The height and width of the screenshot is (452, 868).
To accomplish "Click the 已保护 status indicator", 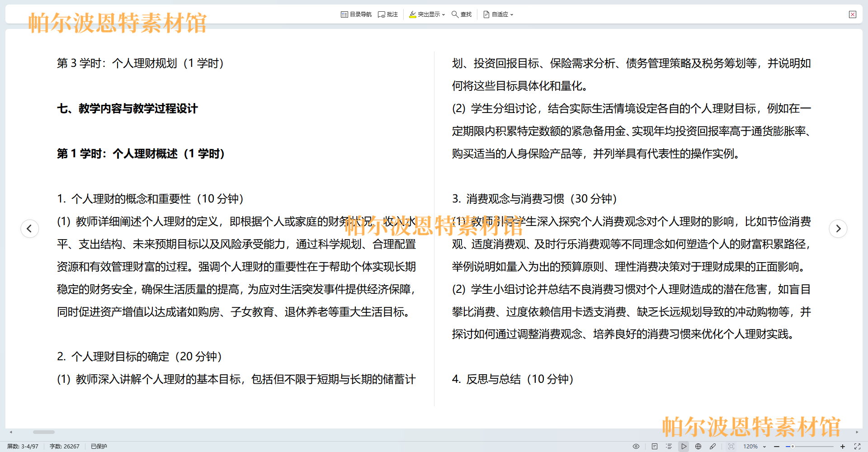I will (x=99, y=446).
